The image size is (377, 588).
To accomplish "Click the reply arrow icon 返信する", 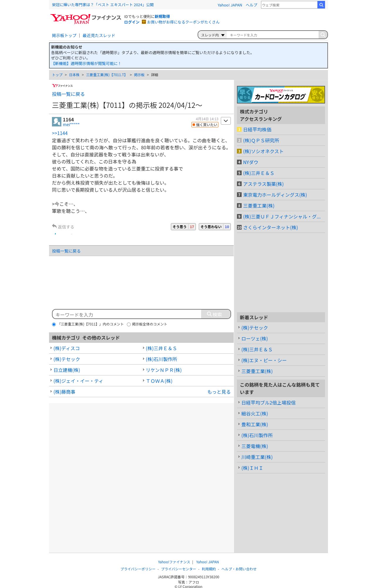I will click(x=54, y=226).
